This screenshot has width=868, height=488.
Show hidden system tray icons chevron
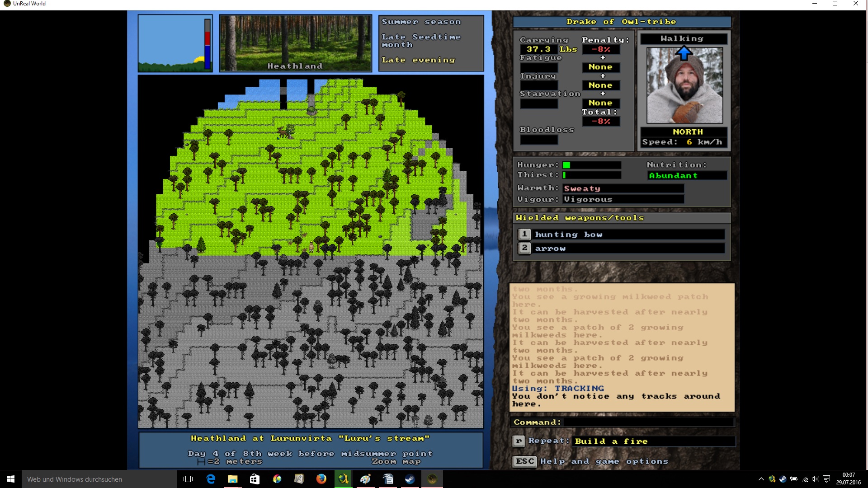[761, 479]
